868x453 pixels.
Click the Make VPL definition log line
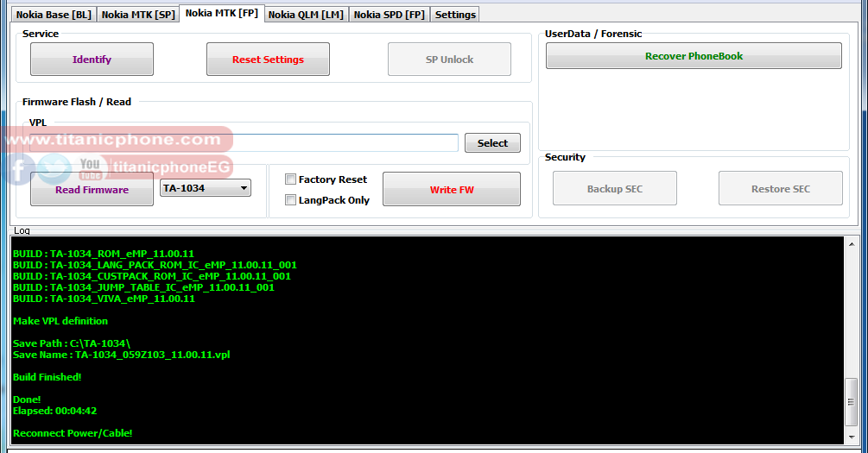(x=60, y=321)
